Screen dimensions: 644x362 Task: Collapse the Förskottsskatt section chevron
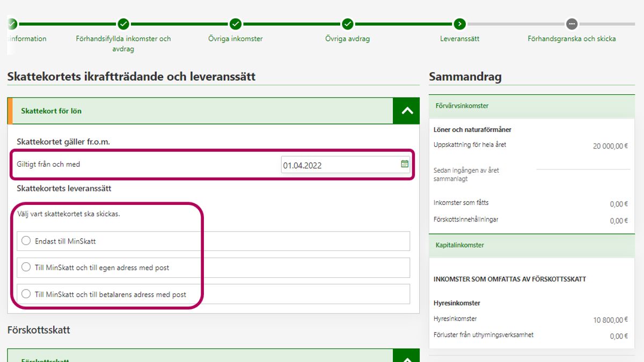pyautogui.click(x=406, y=357)
